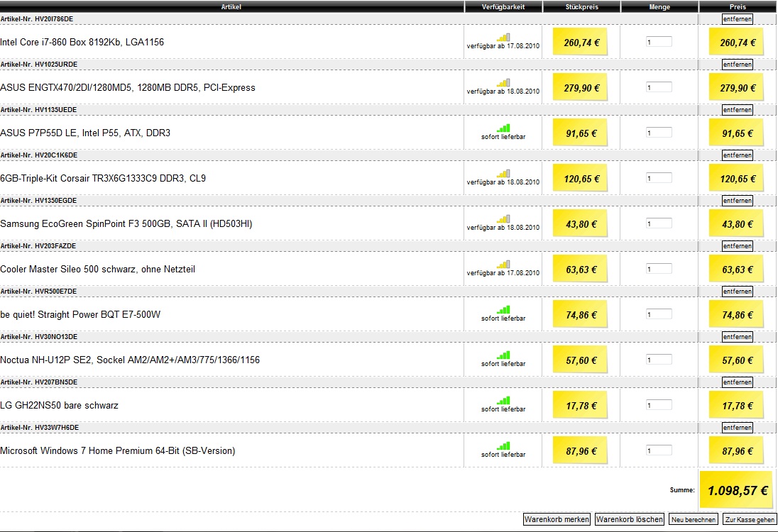Click unit price 279,90 € of ASUS ENGTX470
This screenshot has width=778, height=532.
click(581, 88)
